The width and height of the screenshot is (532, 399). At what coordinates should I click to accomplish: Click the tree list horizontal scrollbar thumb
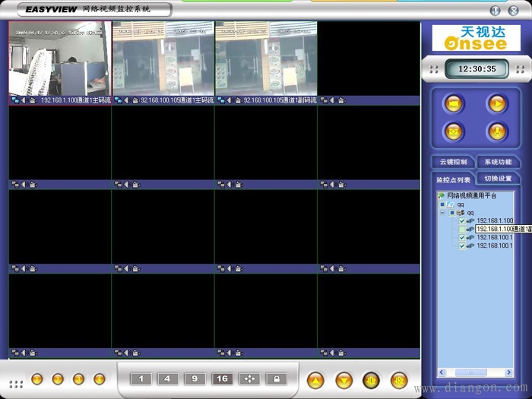click(x=470, y=372)
